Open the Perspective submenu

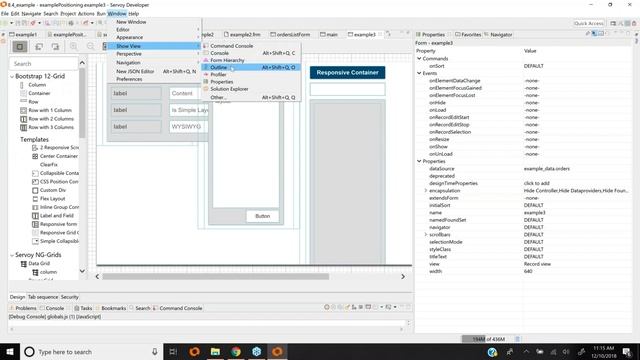tap(154, 54)
